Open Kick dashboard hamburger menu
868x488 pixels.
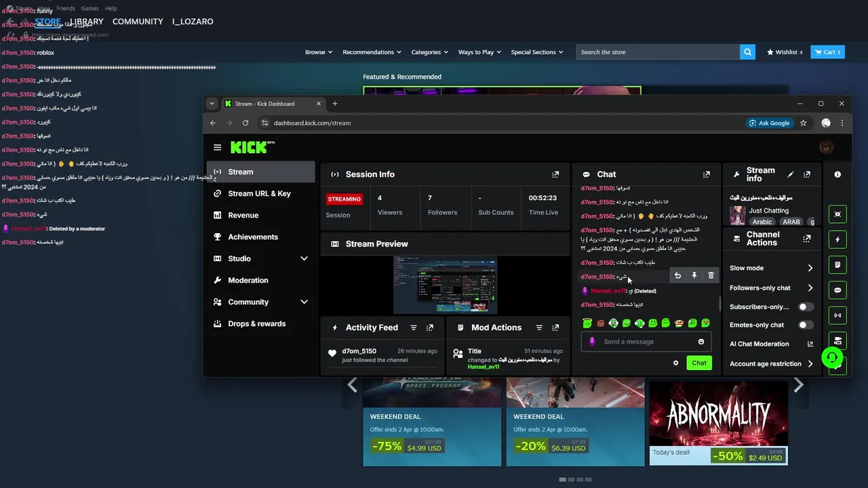coord(217,147)
